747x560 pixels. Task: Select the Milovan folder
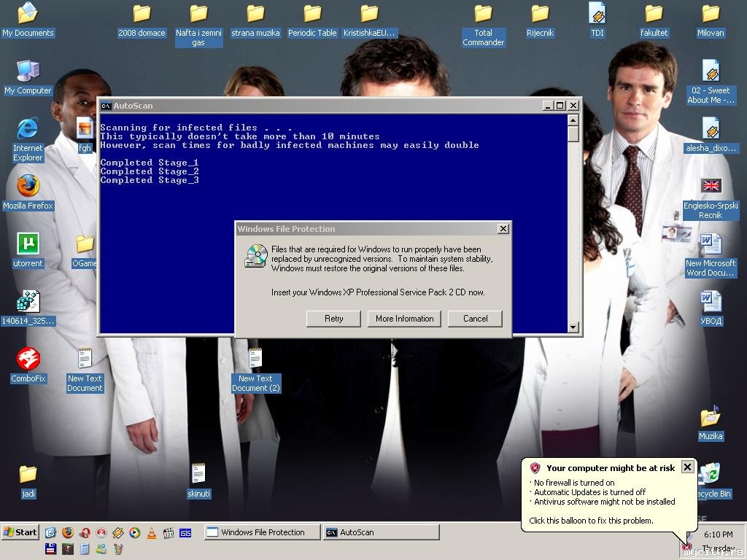pyautogui.click(x=711, y=20)
